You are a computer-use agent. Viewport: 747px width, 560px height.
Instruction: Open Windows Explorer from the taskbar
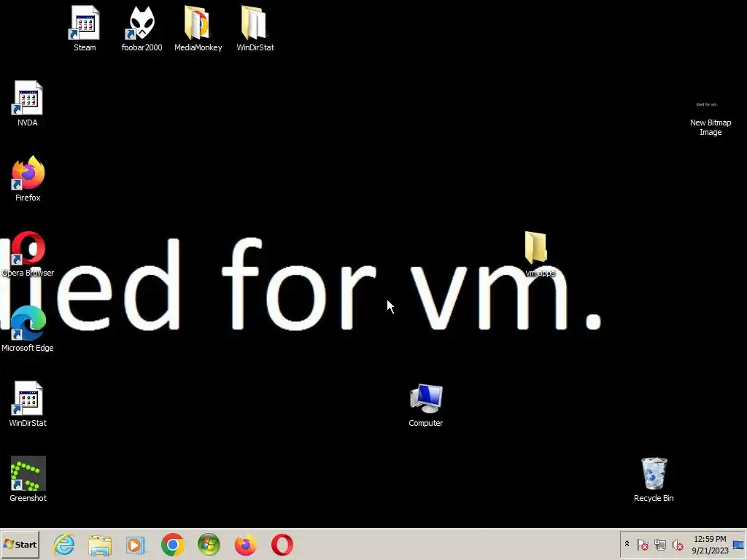[x=100, y=545]
